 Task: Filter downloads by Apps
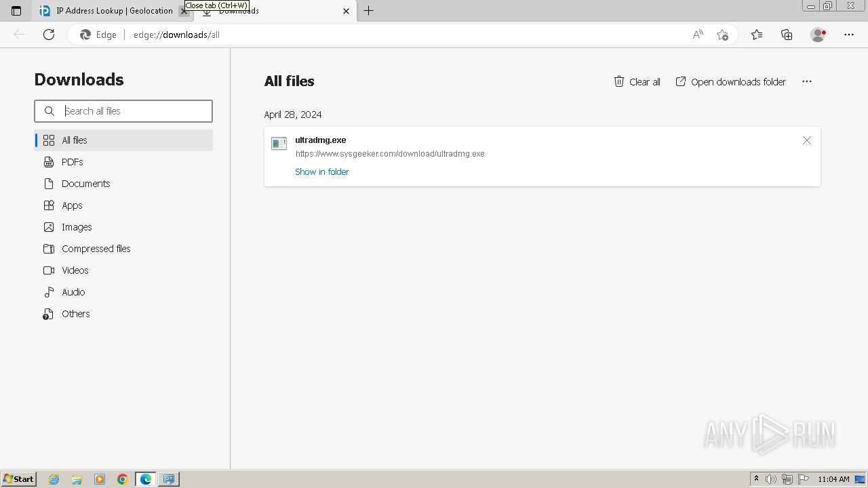123,205
